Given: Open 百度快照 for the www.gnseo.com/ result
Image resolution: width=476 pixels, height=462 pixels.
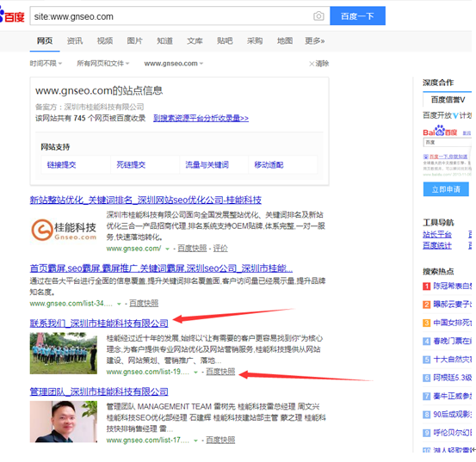Looking at the screenshot, I should (192, 249).
